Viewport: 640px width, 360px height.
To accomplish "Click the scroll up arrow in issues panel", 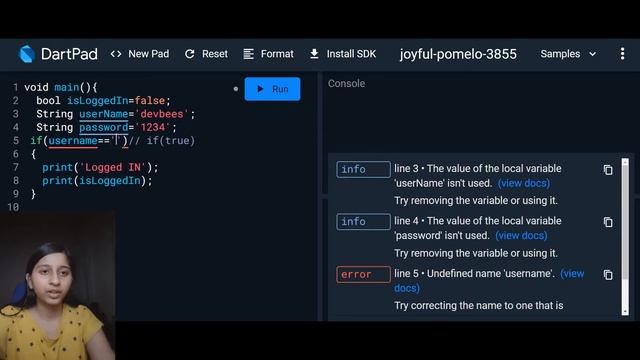I will [625, 162].
